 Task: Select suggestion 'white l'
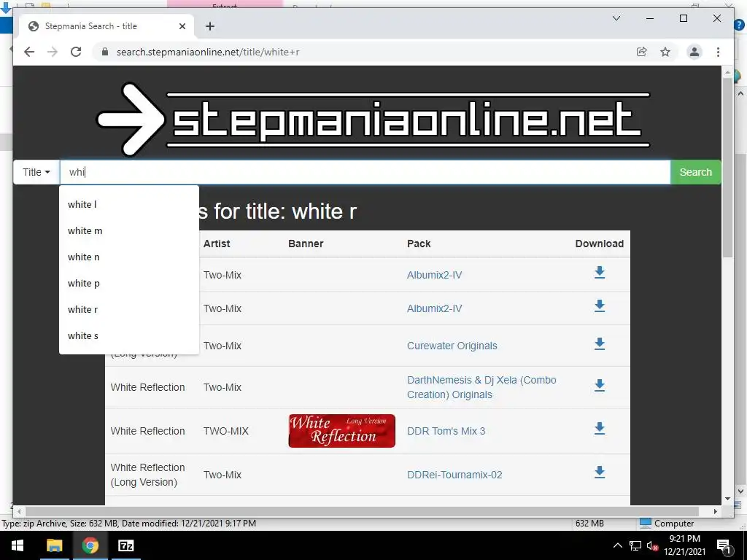click(128, 204)
